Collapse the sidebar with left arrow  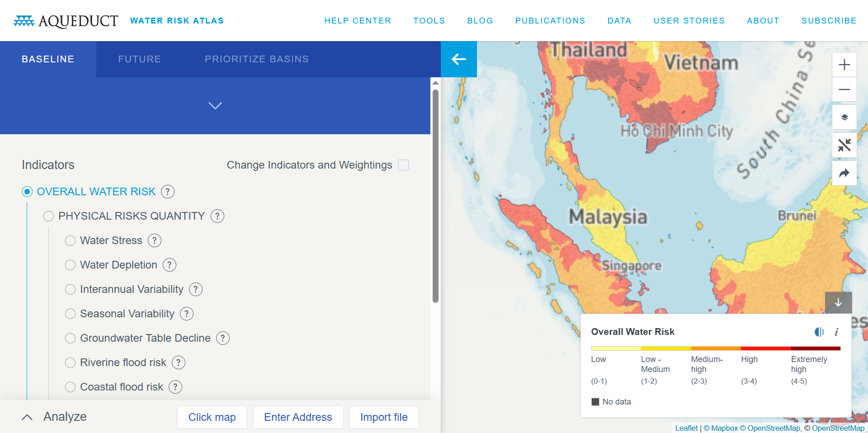(x=458, y=59)
